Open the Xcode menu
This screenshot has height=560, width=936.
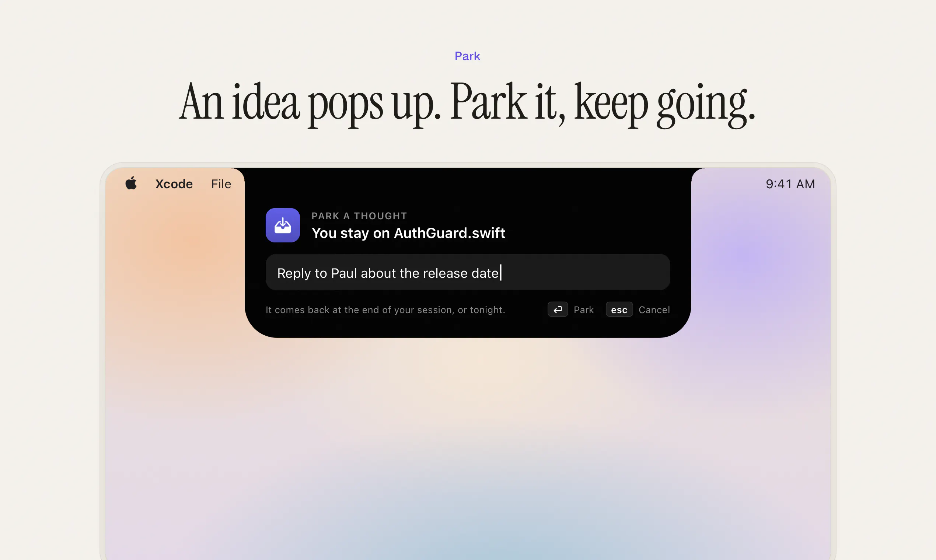point(174,184)
